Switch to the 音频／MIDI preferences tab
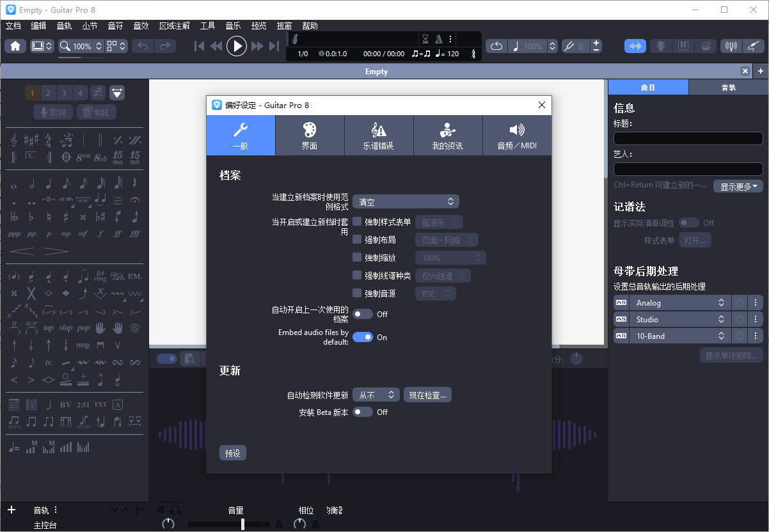769x532 pixels. click(517, 136)
